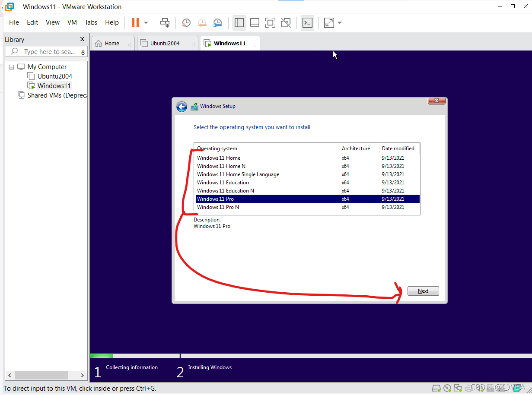The width and height of the screenshot is (532, 395).
Task: Click the library scrollbar left arrow
Action: [10, 375]
